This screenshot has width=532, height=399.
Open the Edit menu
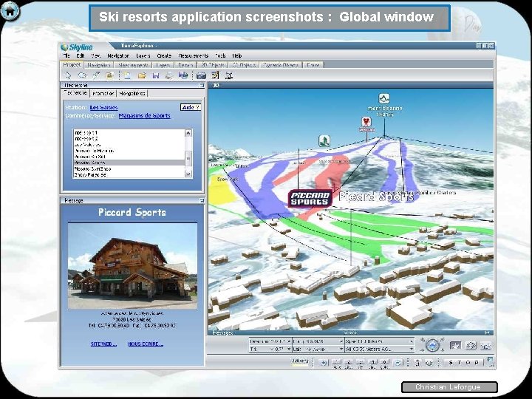coord(80,55)
